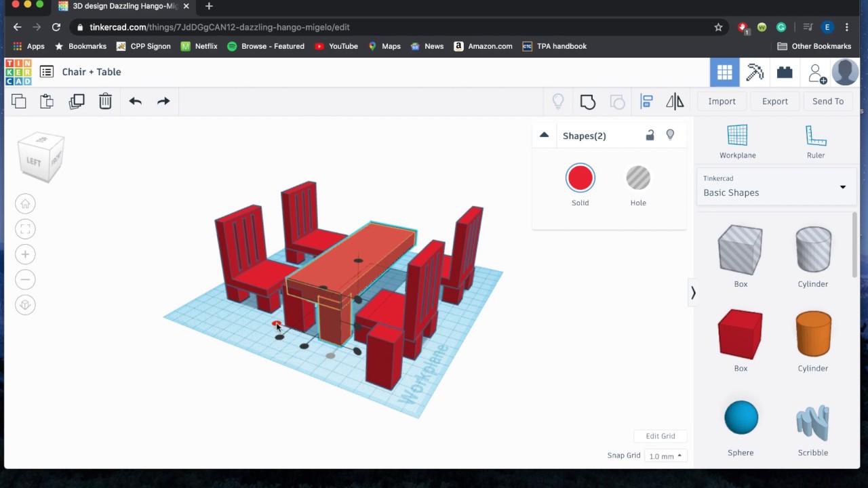The width and height of the screenshot is (868, 488).
Task: Click the Send To button
Action: coord(828,102)
